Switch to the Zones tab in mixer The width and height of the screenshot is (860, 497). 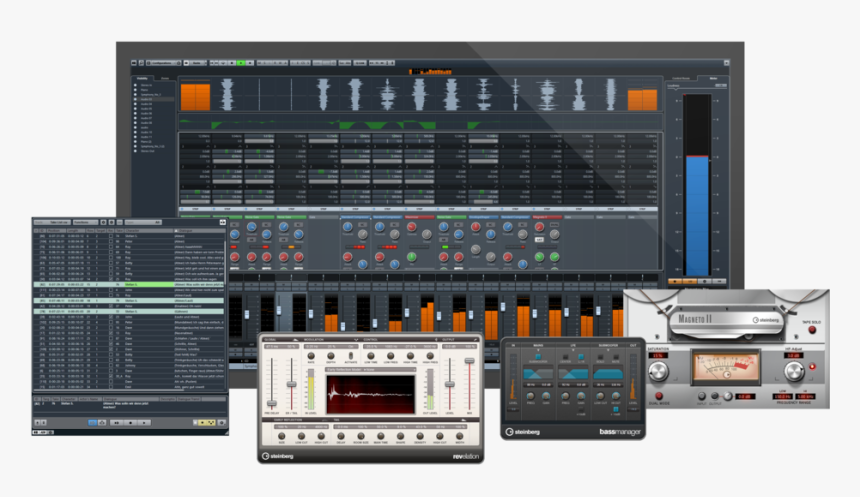pos(165,78)
